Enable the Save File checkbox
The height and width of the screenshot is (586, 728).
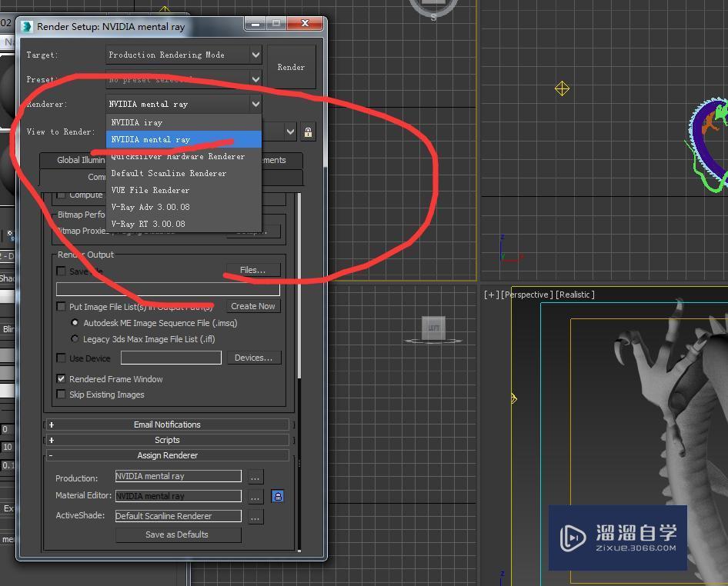coord(61,271)
